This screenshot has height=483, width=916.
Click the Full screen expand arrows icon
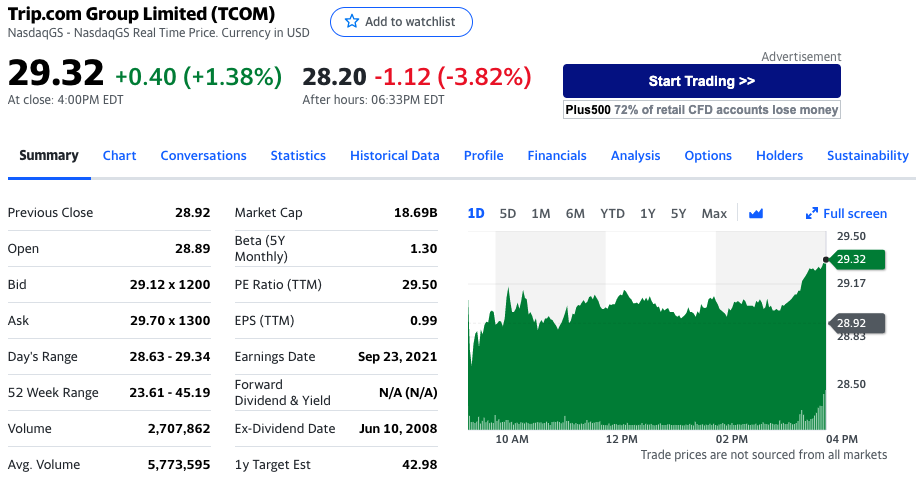click(x=812, y=213)
